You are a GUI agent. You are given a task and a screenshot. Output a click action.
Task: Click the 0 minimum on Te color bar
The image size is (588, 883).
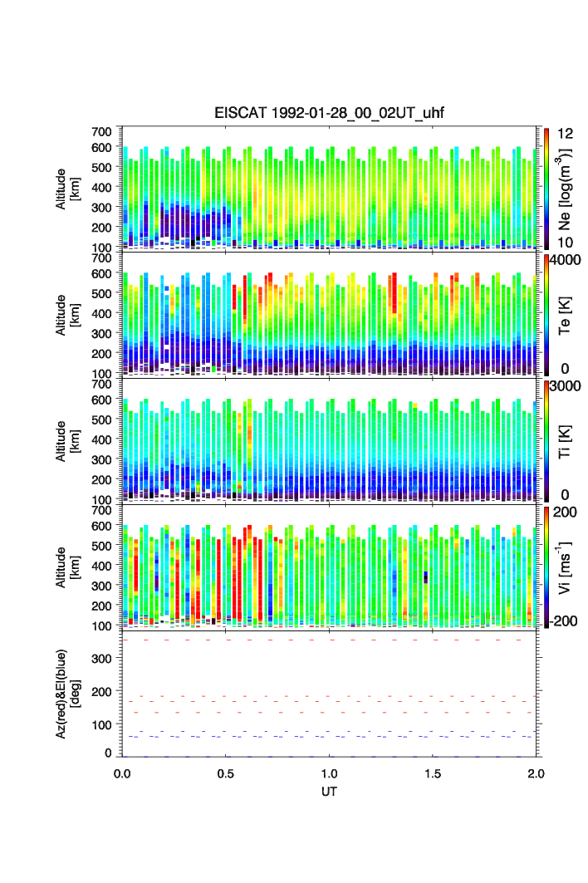tap(565, 369)
